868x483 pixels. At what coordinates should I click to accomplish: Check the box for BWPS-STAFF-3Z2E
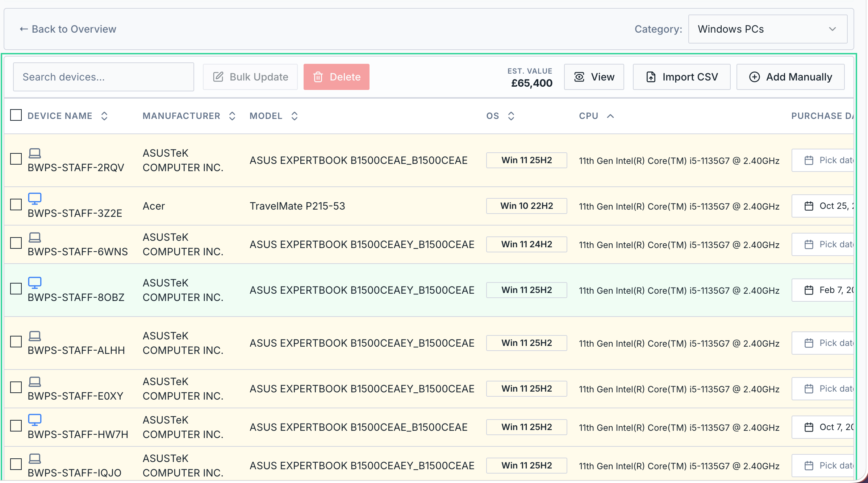click(16, 205)
